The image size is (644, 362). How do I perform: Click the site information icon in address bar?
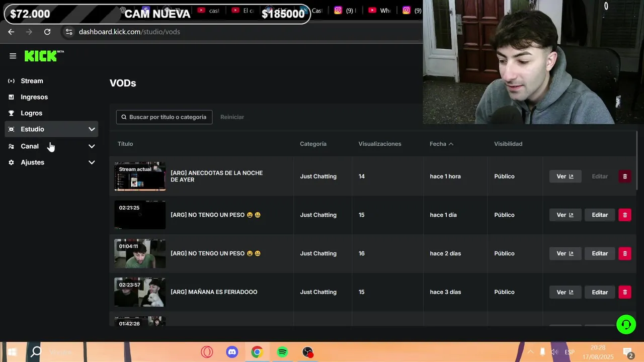(69, 32)
